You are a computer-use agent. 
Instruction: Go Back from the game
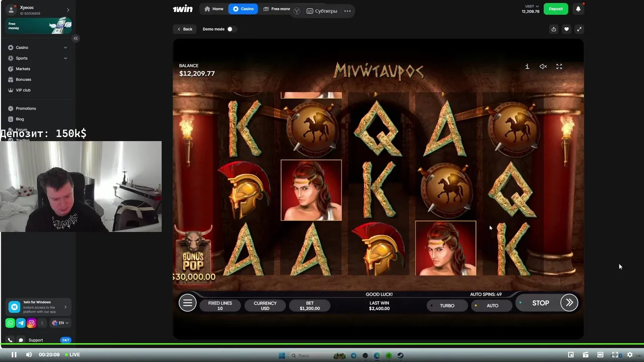tap(185, 29)
